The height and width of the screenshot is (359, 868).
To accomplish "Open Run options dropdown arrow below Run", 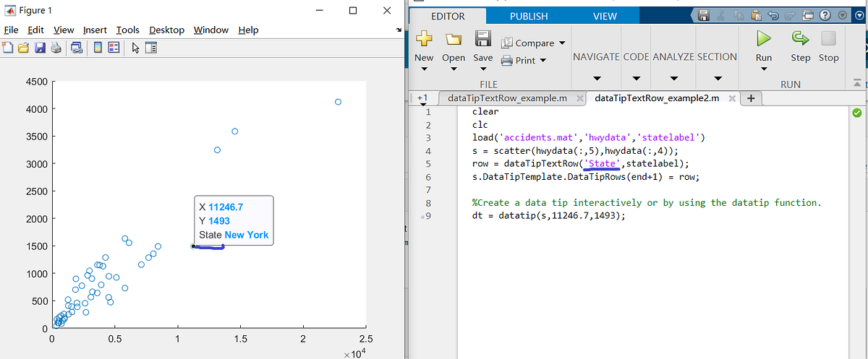I will 764,70.
